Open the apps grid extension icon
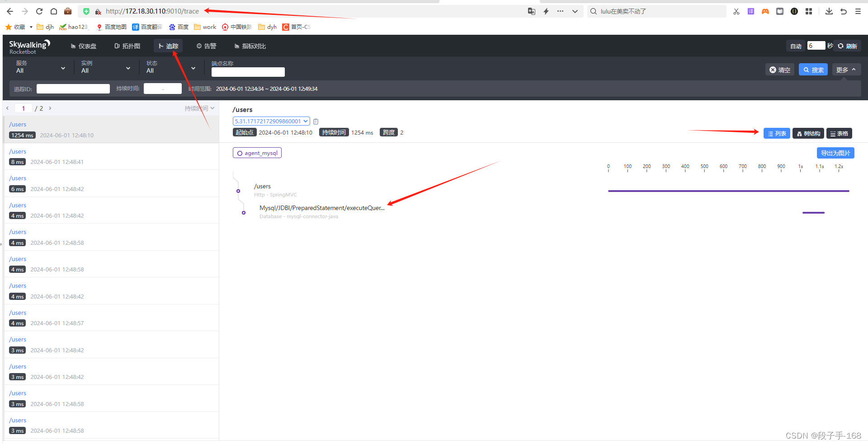 tap(809, 11)
